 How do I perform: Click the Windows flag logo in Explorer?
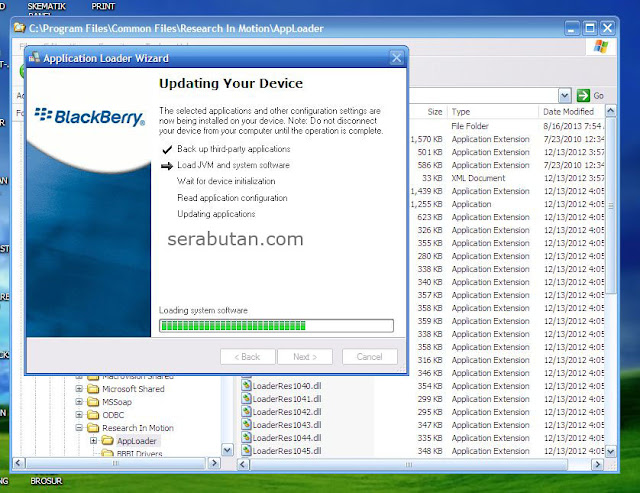[600, 46]
